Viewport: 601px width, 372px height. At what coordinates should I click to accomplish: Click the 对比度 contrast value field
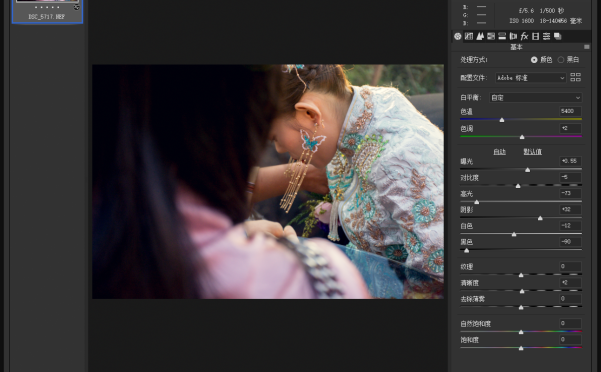click(570, 177)
